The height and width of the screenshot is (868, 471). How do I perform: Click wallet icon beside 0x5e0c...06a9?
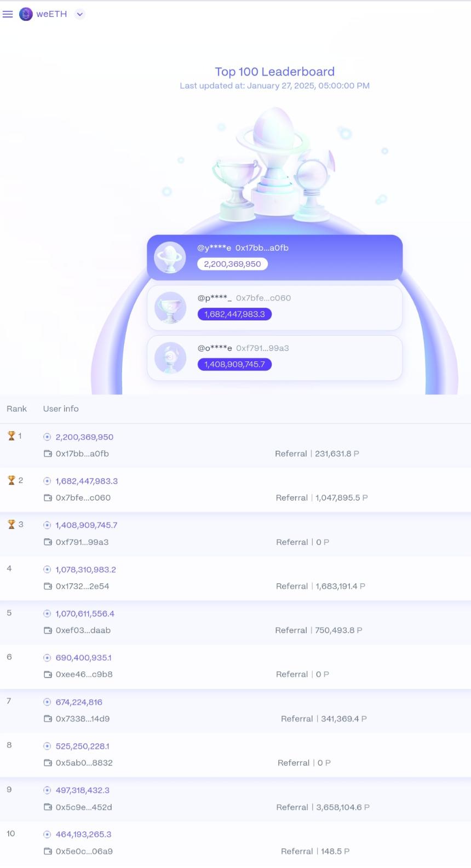48,851
